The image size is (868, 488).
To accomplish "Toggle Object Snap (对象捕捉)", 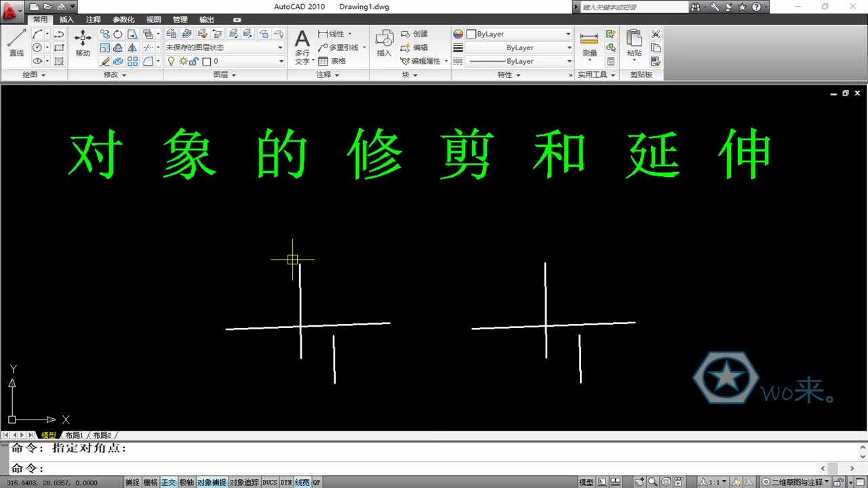I will 212,483.
